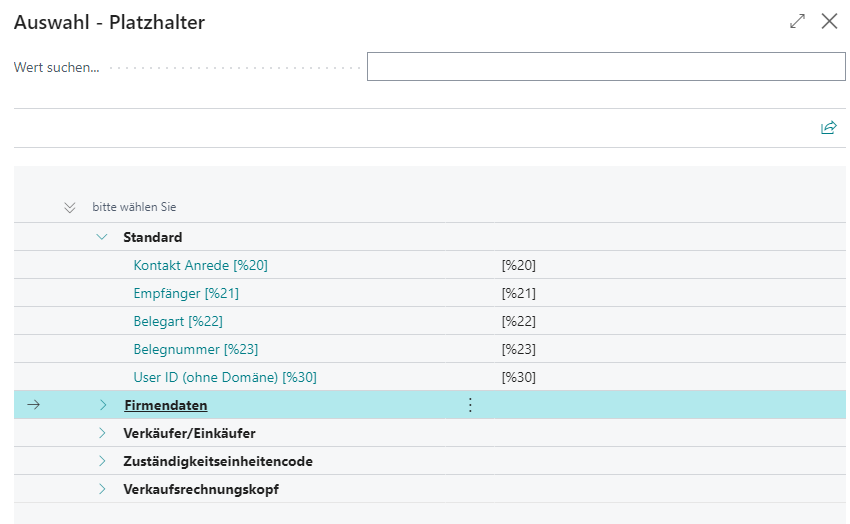Click into the Wert suchen input field
850x524 pixels.
click(x=606, y=67)
